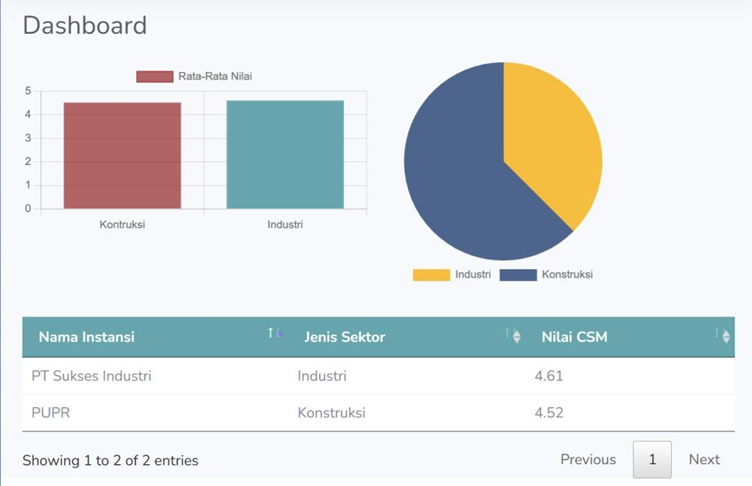Click the red Kontruksi bar in the bar chart
This screenshot has width=752, height=486.
coord(122,156)
